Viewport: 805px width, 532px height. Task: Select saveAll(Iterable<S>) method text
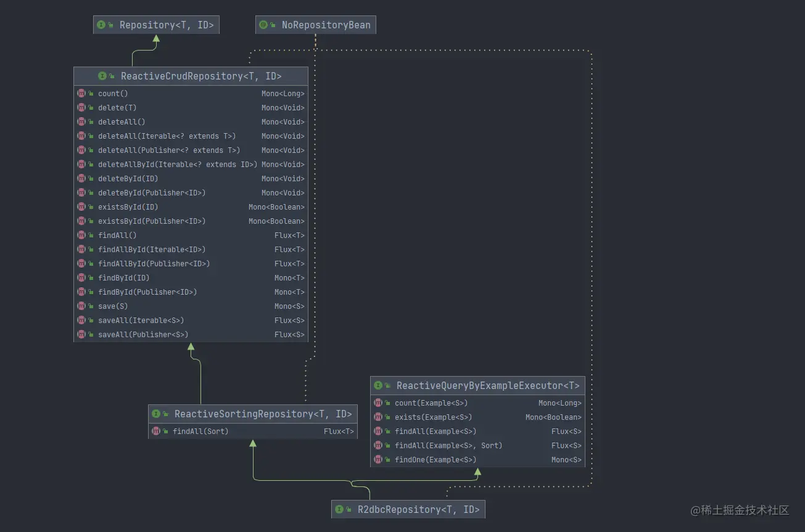click(141, 321)
